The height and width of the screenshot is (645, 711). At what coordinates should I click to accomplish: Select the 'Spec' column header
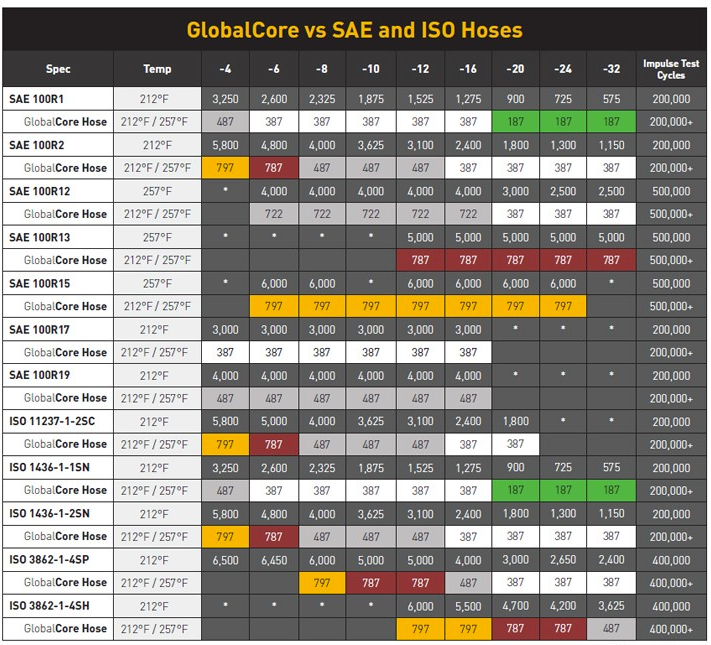pyautogui.click(x=58, y=69)
